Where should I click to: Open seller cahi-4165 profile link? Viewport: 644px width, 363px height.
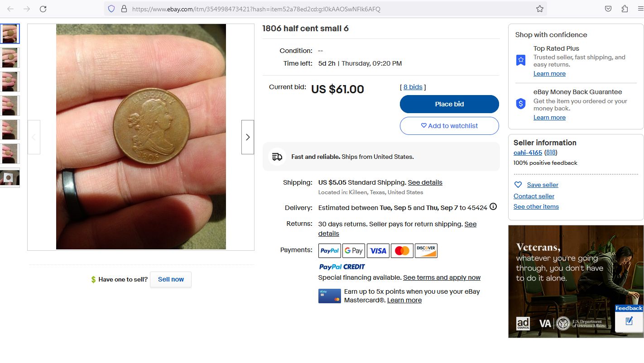tap(528, 153)
